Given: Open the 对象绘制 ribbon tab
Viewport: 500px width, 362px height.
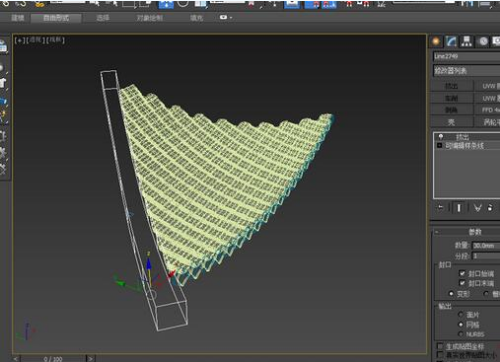Looking at the screenshot, I should [149, 18].
